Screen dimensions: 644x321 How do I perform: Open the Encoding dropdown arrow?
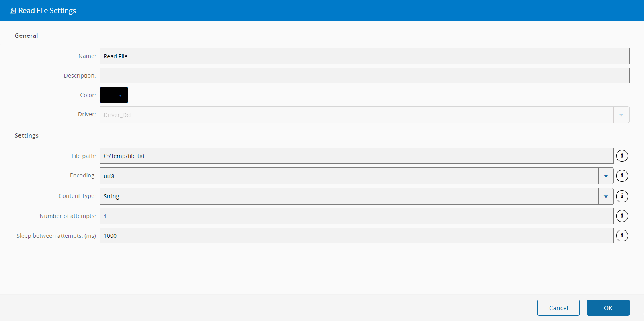tap(606, 176)
